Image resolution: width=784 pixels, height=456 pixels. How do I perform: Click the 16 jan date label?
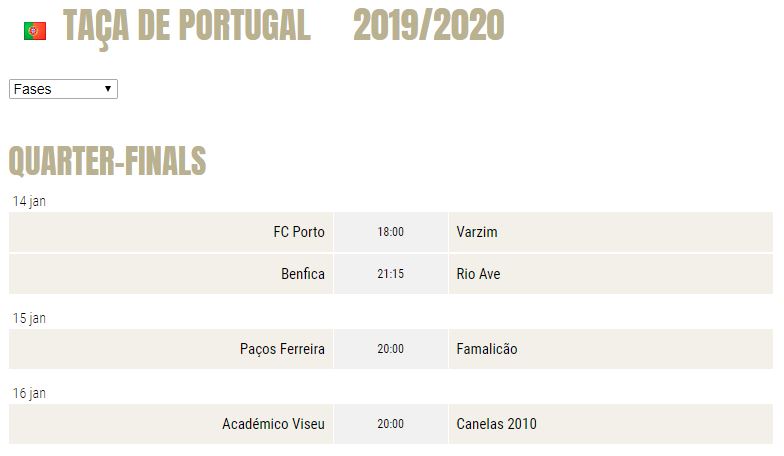[29, 394]
